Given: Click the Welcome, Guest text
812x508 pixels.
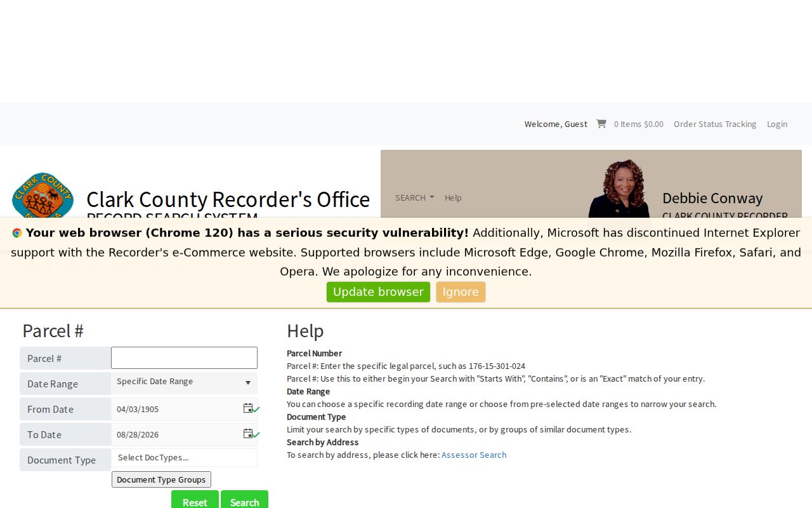Looking at the screenshot, I should point(556,124).
